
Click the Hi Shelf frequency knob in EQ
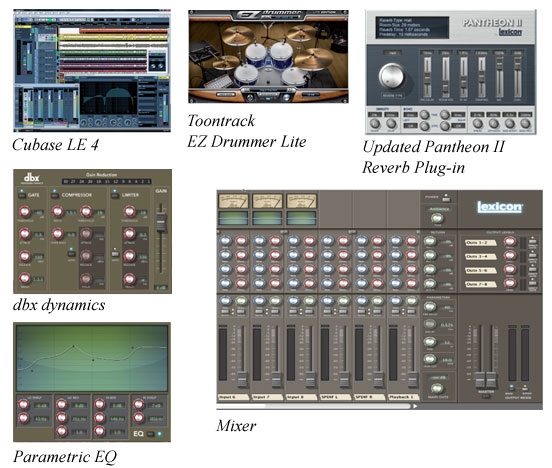pyautogui.click(x=138, y=418)
